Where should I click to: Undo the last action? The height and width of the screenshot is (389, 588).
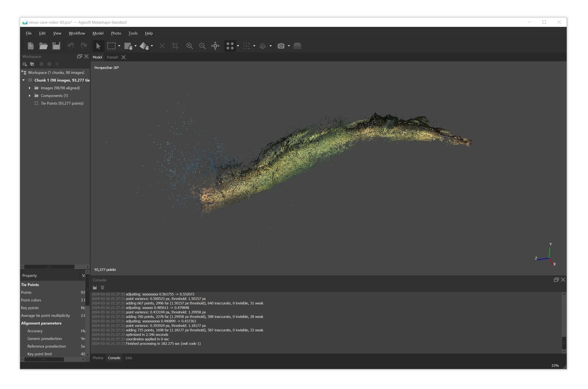click(x=71, y=46)
